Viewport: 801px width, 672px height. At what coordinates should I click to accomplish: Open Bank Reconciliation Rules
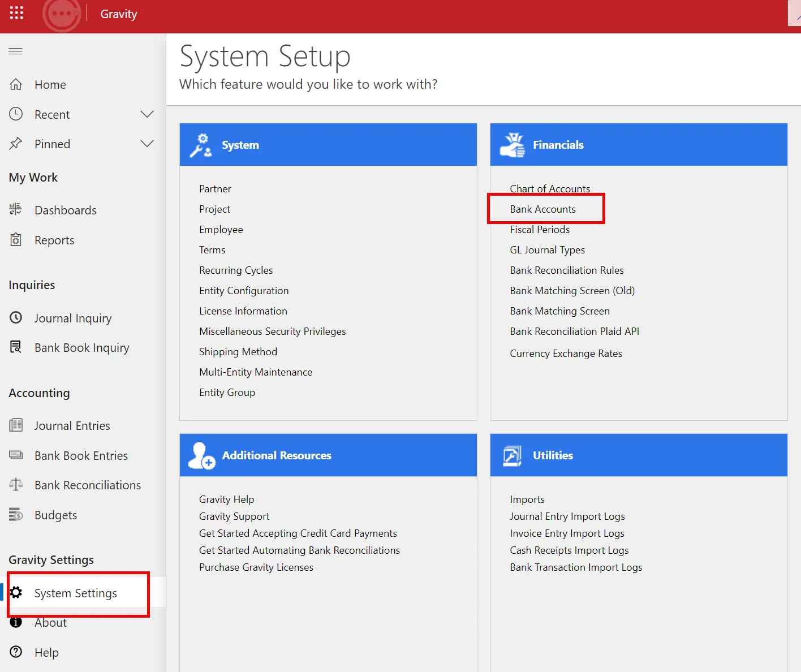[x=567, y=270]
